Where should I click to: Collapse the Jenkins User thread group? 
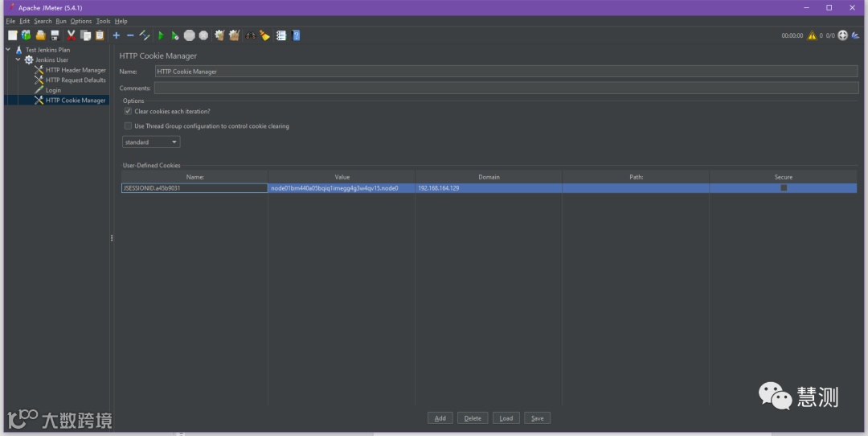coord(18,60)
